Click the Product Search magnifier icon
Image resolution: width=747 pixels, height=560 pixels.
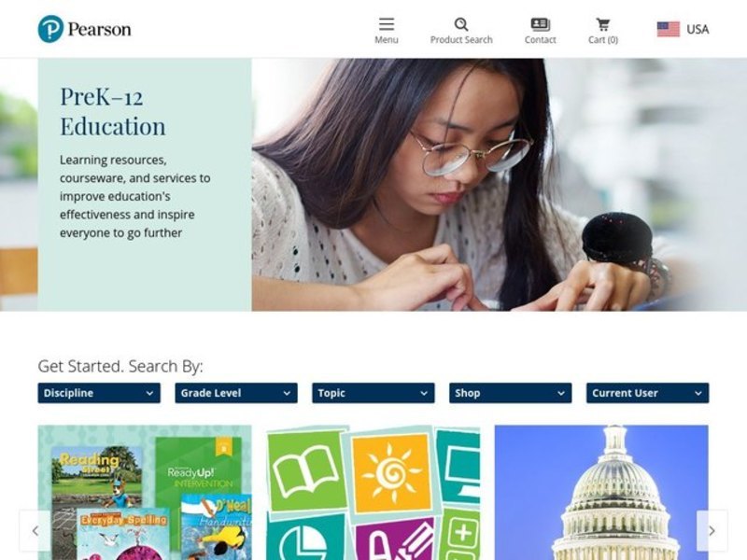pyautogui.click(x=461, y=24)
